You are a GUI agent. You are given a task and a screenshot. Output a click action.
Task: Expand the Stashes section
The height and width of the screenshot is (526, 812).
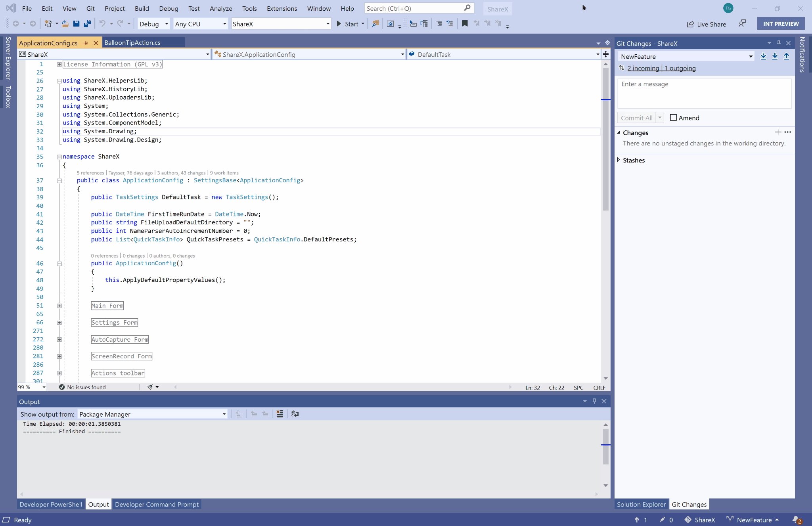coord(619,160)
